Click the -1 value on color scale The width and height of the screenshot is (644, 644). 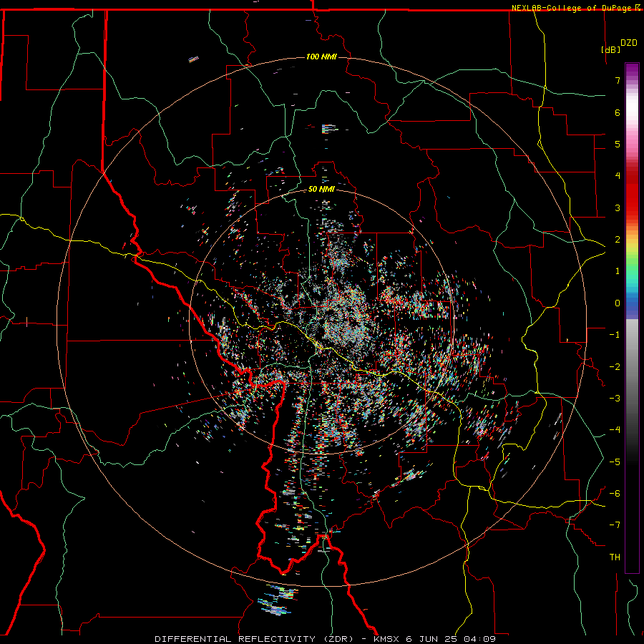coord(615,335)
